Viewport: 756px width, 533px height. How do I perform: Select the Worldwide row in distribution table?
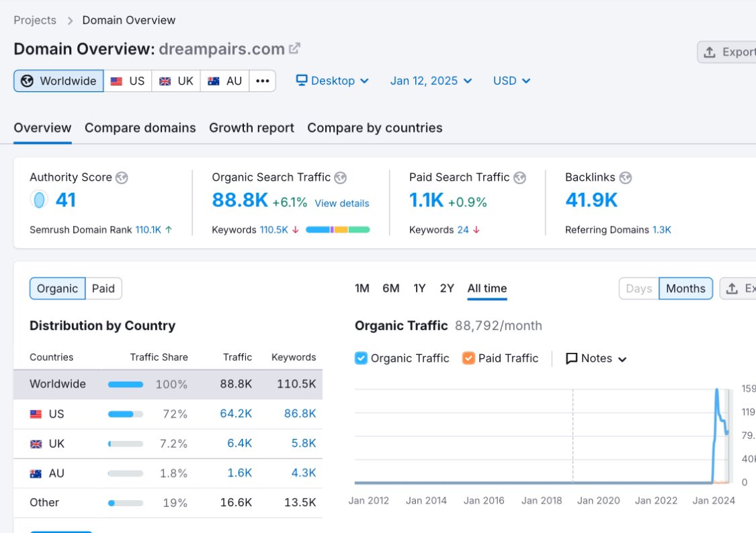click(x=168, y=384)
